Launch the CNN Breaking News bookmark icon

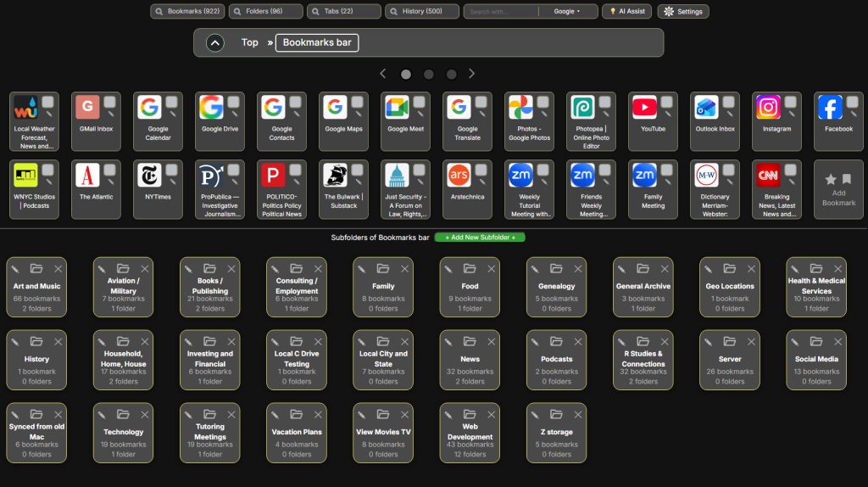pos(768,176)
